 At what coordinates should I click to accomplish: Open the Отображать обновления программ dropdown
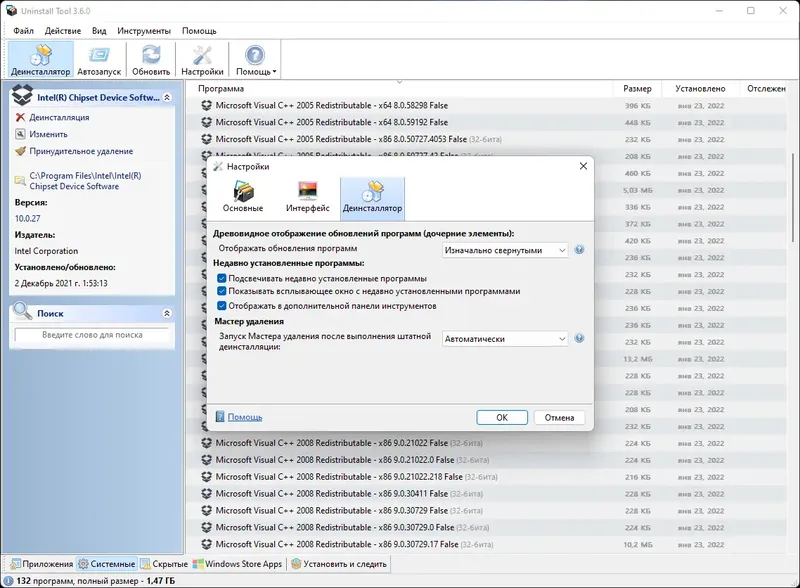click(x=505, y=250)
